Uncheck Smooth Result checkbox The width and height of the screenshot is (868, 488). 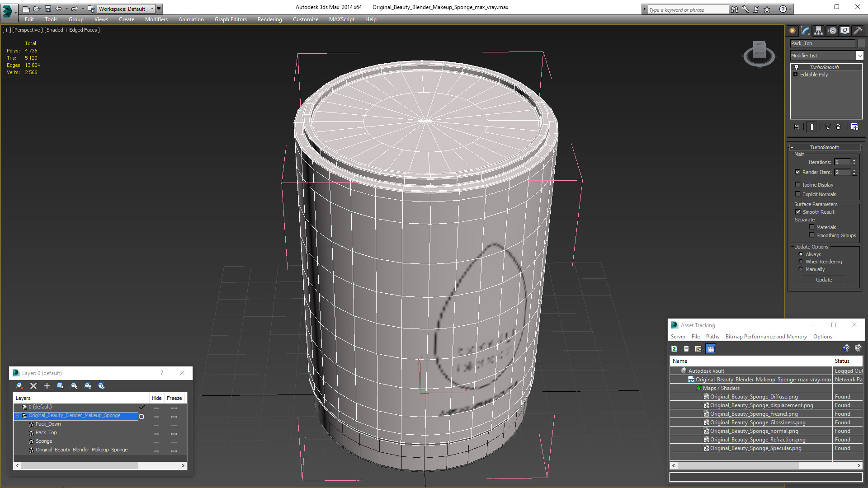[x=798, y=212]
